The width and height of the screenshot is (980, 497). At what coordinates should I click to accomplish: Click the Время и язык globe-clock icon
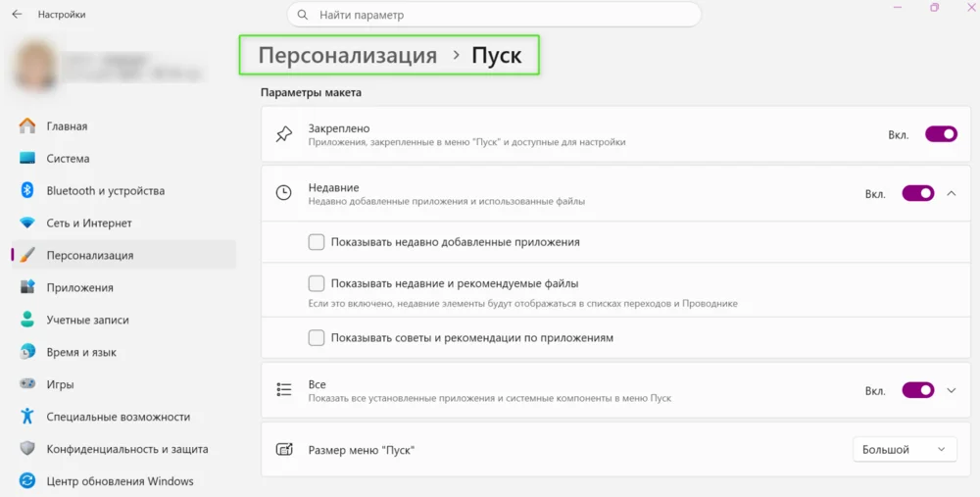(27, 352)
